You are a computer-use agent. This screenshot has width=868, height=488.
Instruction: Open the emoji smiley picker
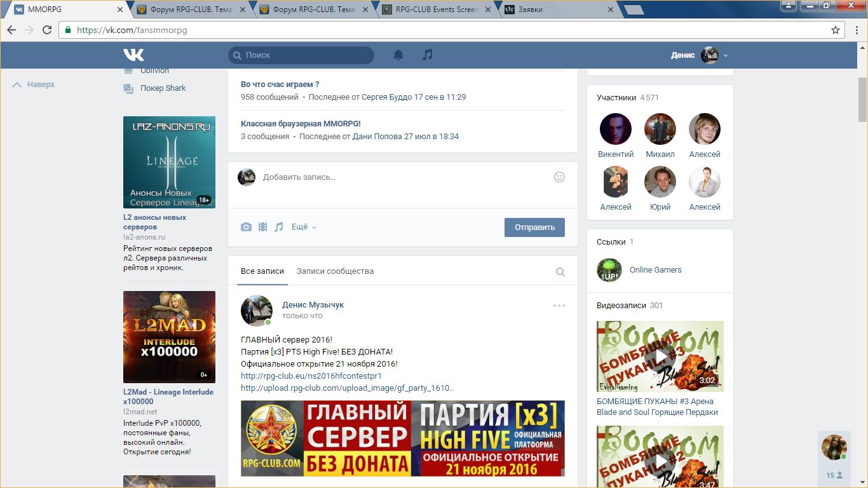559,177
